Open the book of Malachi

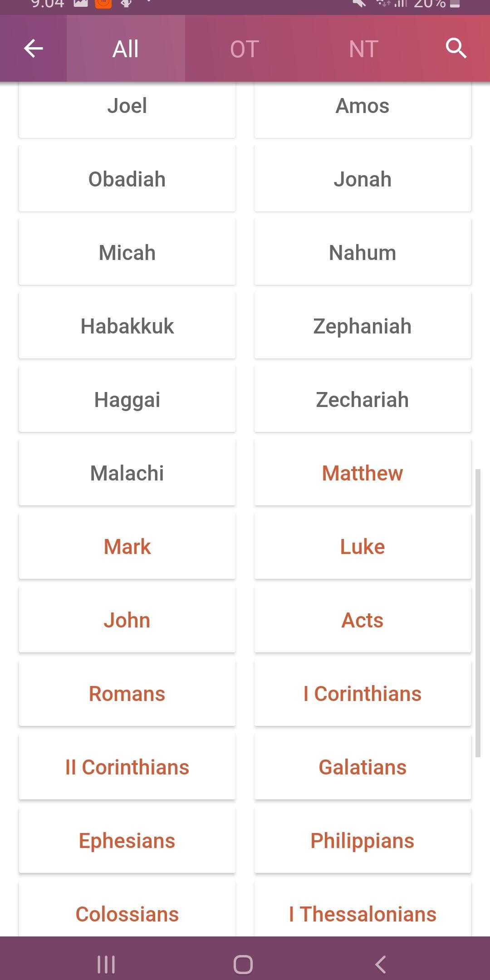[127, 473]
